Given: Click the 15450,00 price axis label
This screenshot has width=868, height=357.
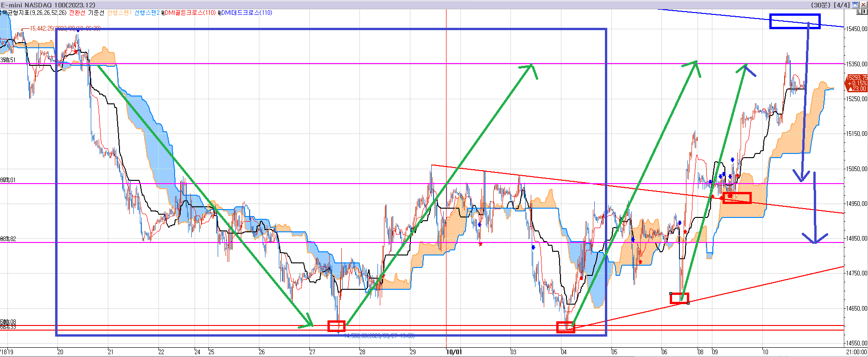Looking at the screenshot, I should tap(857, 29).
